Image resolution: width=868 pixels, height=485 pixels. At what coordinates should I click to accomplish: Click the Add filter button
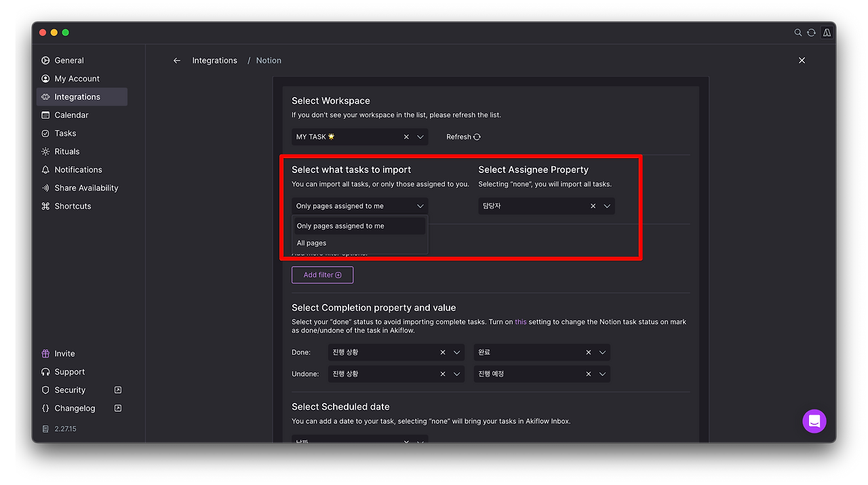pyautogui.click(x=322, y=275)
